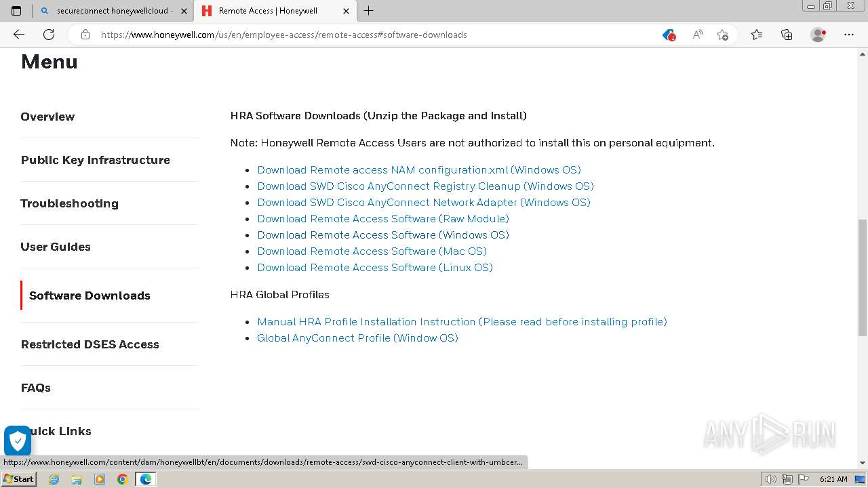Open the media player taskbar icon
The width and height of the screenshot is (868, 488).
pyautogui.click(x=100, y=479)
